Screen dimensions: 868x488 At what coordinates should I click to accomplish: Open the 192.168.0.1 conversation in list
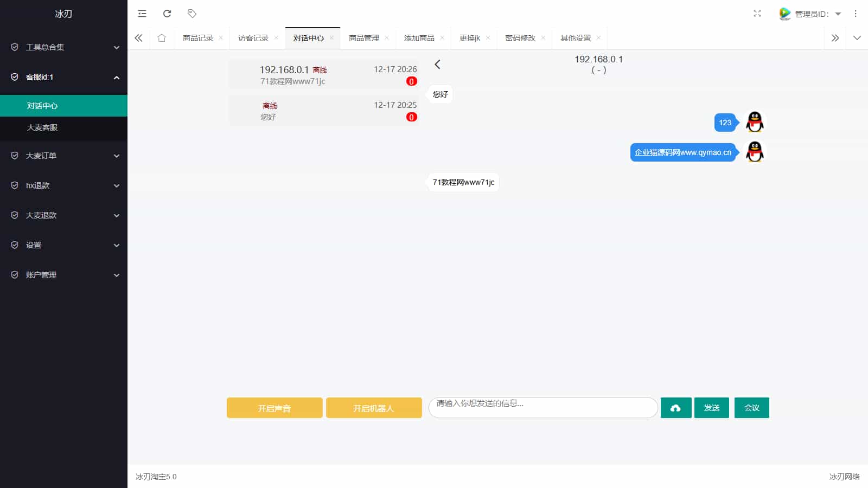[323, 75]
